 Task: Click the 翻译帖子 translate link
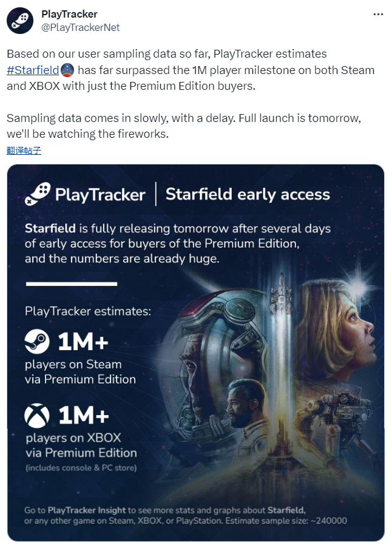[24, 150]
